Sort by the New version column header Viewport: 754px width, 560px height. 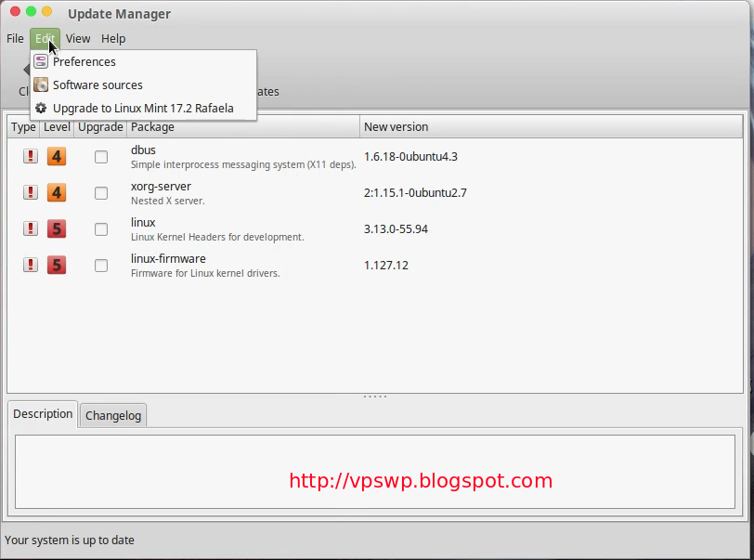(551, 127)
